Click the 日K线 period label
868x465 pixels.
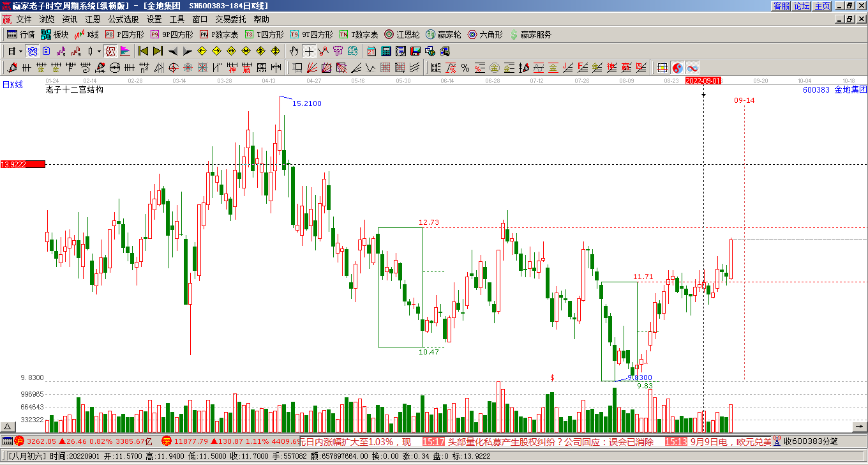[12, 84]
